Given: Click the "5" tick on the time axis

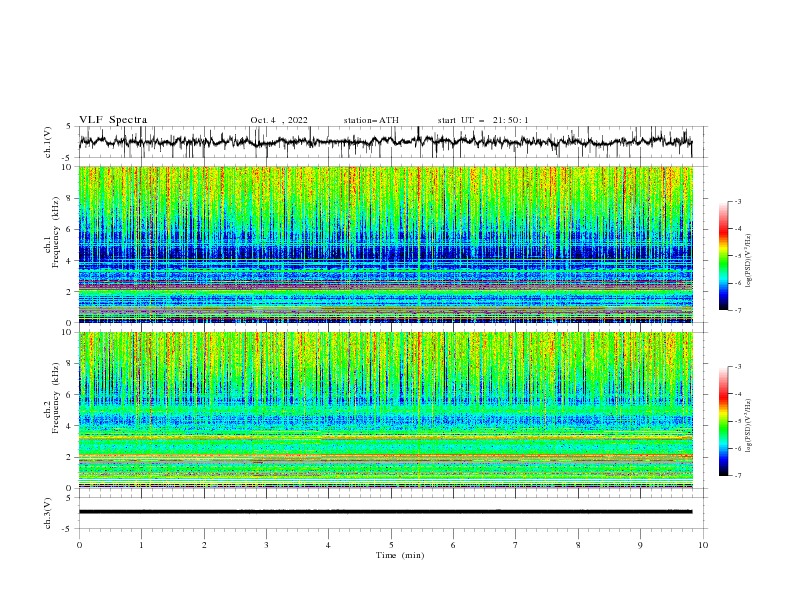Looking at the screenshot, I should coord(391,545).
